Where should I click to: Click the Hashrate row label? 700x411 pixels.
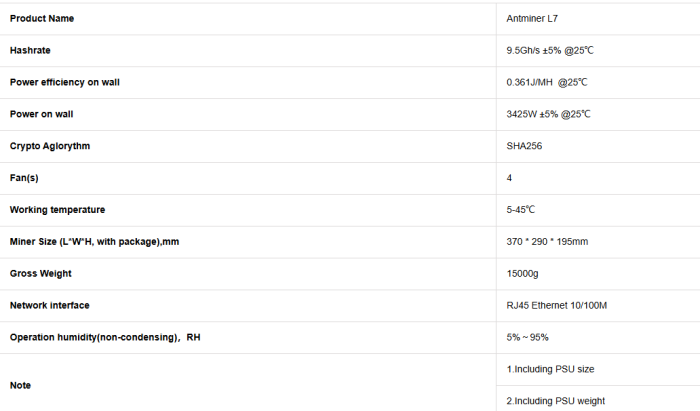(x=30, y=50)
